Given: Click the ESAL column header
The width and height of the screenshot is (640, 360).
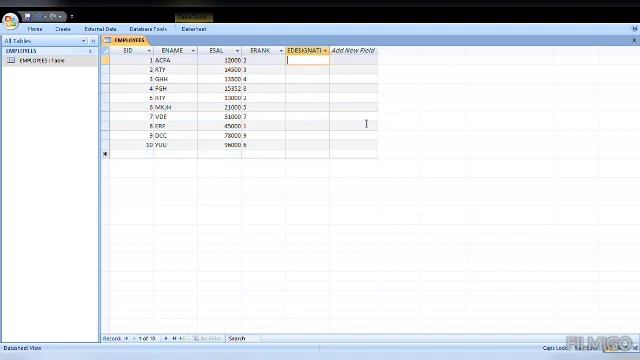Looking at the screenshot, I should tap(216, 51).
